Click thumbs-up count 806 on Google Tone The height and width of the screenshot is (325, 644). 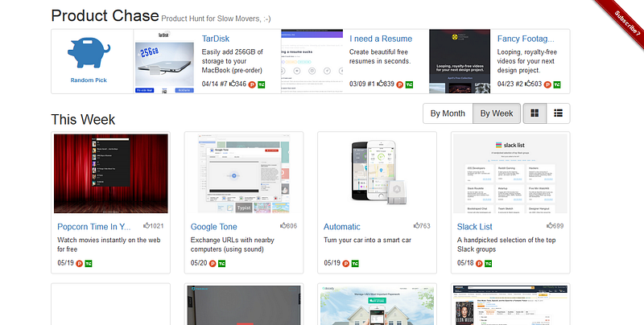tap(289, 226)
